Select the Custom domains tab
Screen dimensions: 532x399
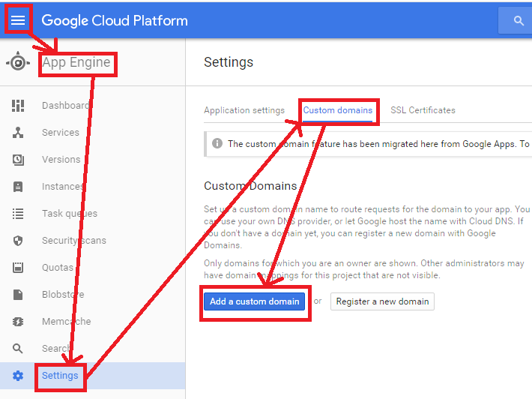[337, 110]
